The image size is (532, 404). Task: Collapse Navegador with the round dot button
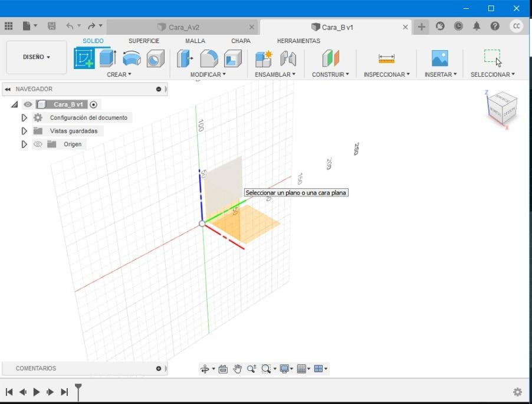coord(159,89)
